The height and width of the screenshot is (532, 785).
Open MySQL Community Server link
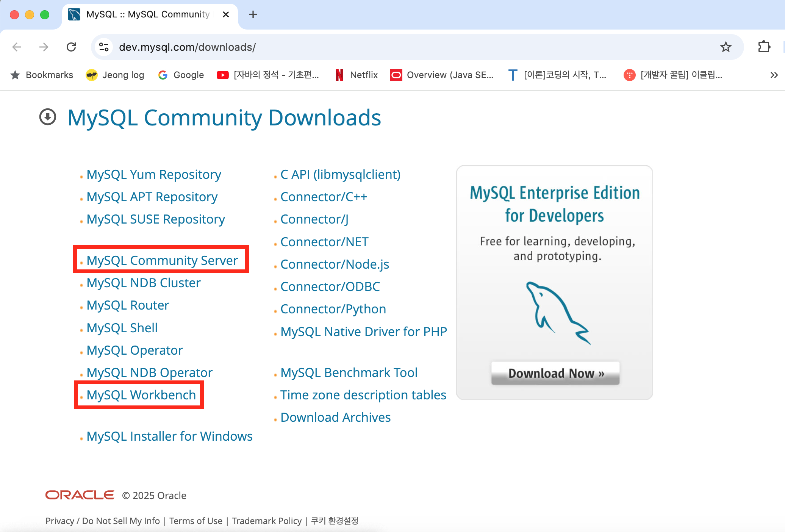162,260
